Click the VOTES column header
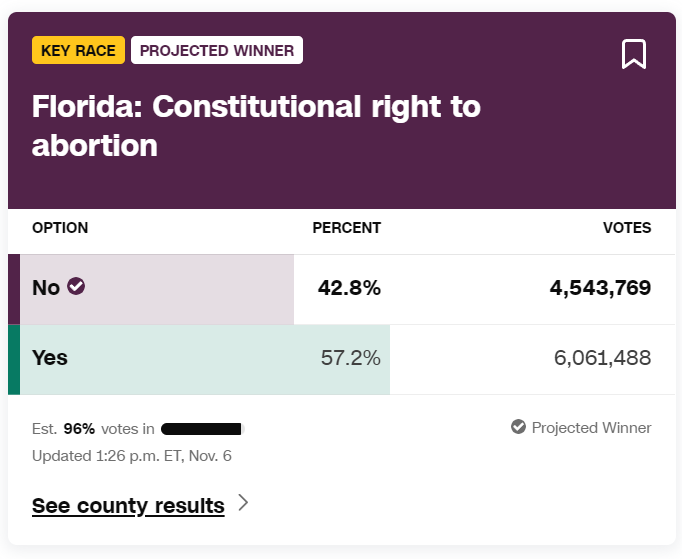The image size is (682, 559). tap(627, 228)
